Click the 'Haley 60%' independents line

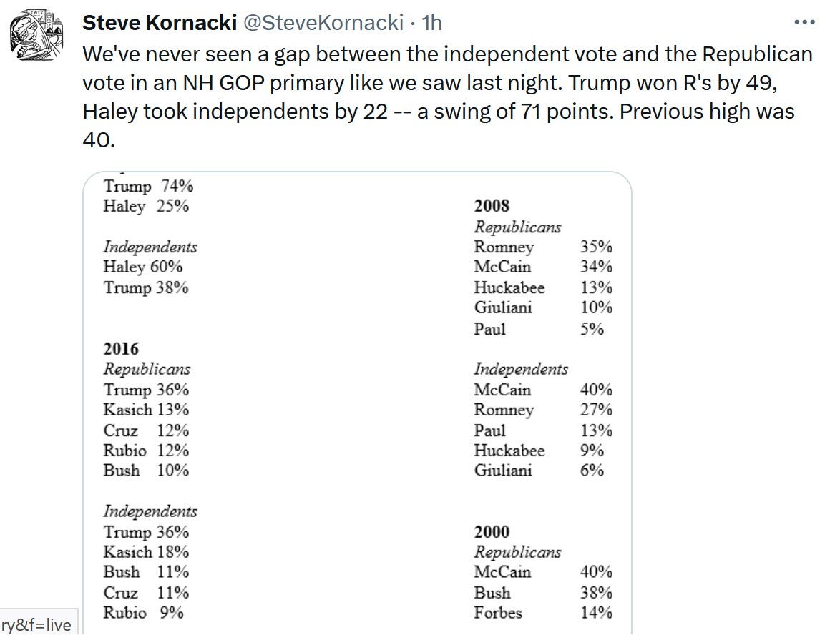143,267
